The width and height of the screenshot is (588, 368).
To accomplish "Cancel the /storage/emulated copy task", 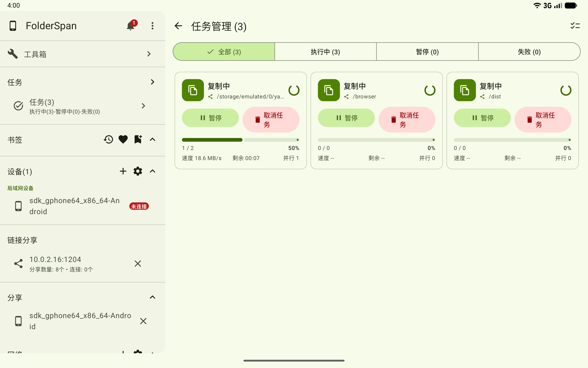I will pos(271,120).
